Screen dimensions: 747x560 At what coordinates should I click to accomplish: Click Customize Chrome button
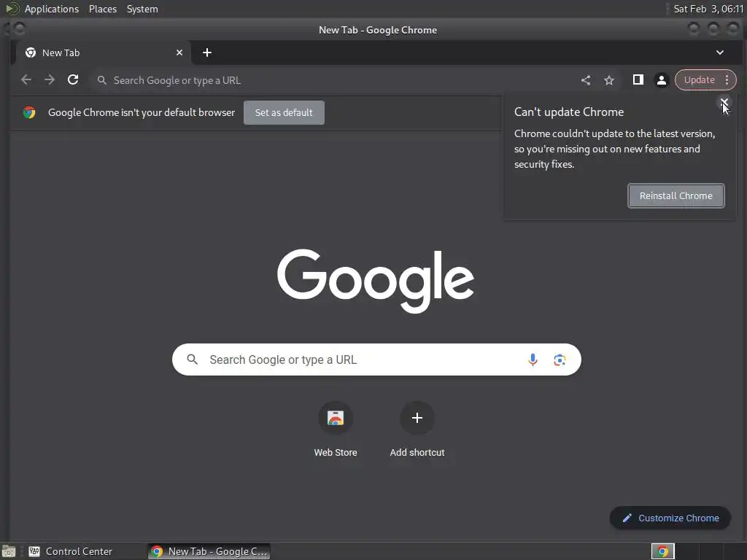coord(670,518)
